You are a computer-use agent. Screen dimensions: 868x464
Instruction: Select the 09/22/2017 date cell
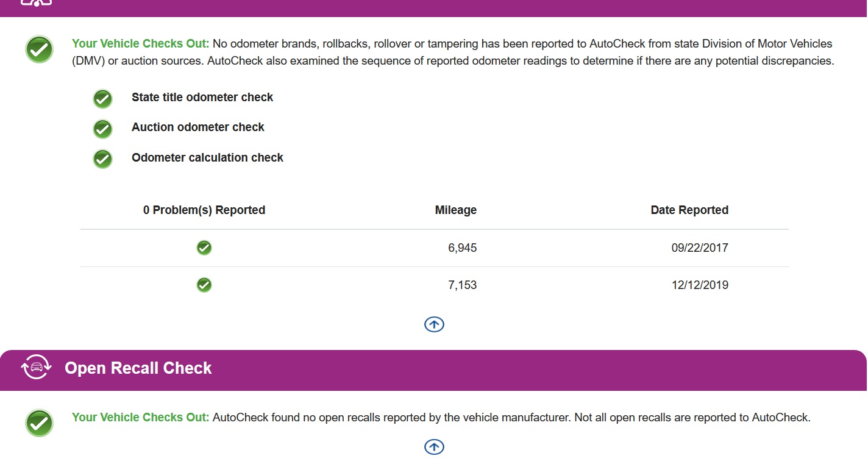pos(700,248)
